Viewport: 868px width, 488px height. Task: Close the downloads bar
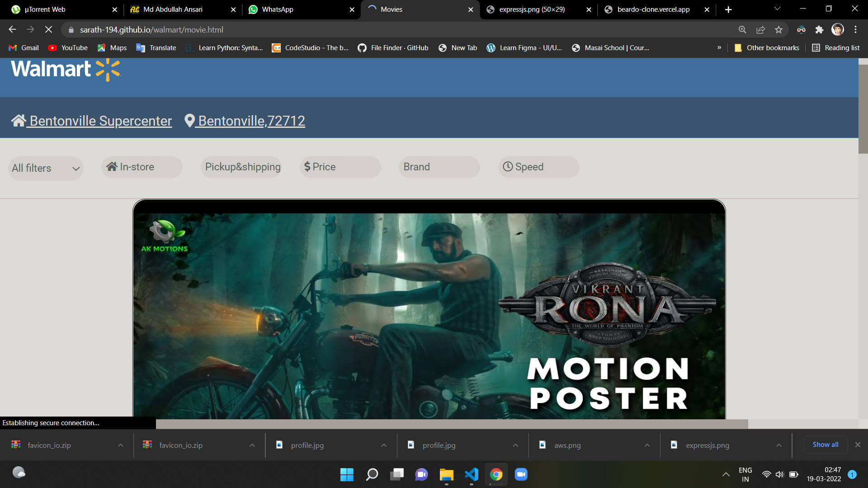[858, 445]
